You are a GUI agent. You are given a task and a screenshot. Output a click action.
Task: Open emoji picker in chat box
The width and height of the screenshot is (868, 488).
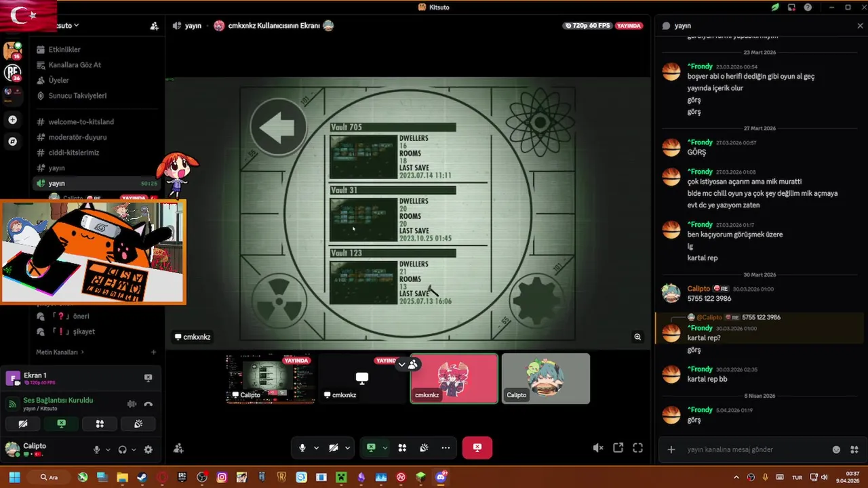(x=836, y=449)
